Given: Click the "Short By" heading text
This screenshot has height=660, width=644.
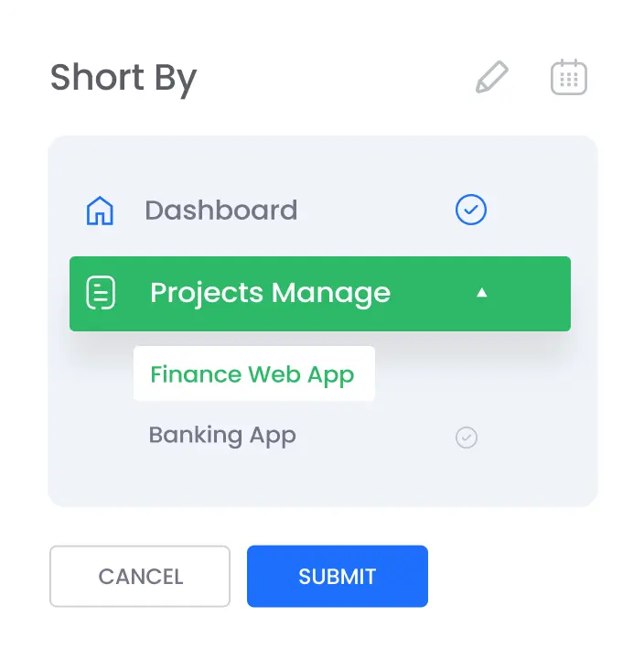Looking at the screenshot, I should [123, 78].
